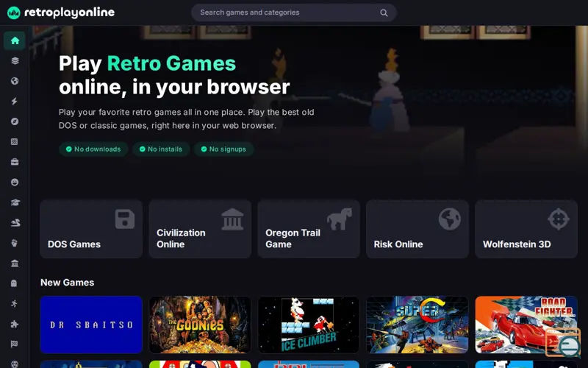Screen dimensions: 588x368
Task: Click the No downloads badge
Action: tap(93, 149)
